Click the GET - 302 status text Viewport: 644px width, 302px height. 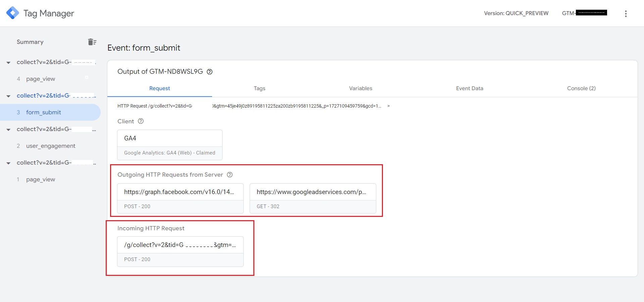pyautogui.click(x=268, y=206)
